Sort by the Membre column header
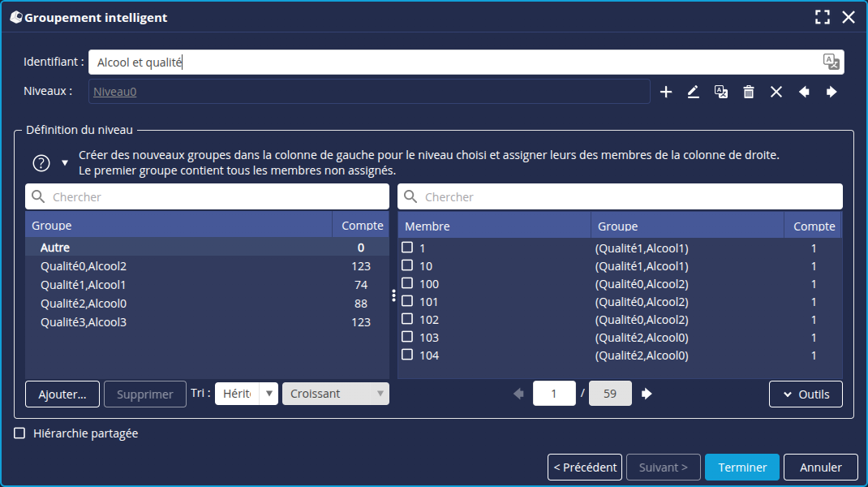 (494, 226)
